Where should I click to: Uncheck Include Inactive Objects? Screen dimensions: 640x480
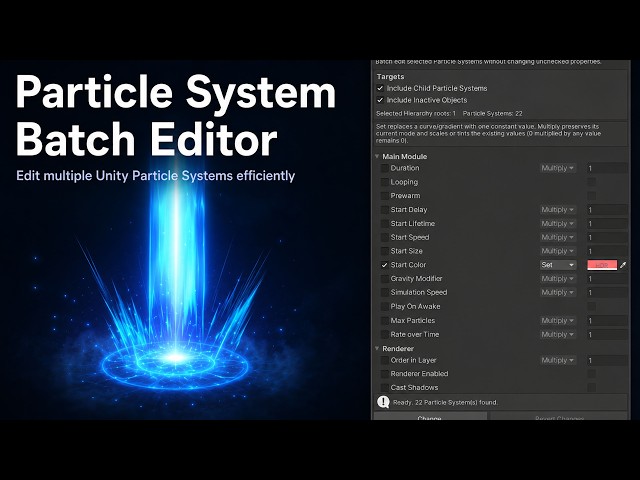tap(380, 100)
